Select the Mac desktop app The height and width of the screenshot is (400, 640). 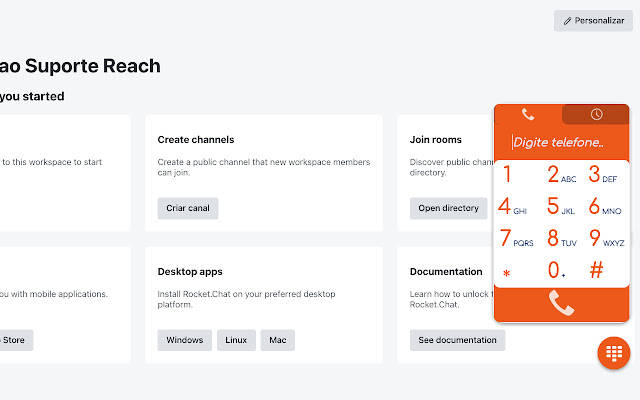[x=278, y=340]
